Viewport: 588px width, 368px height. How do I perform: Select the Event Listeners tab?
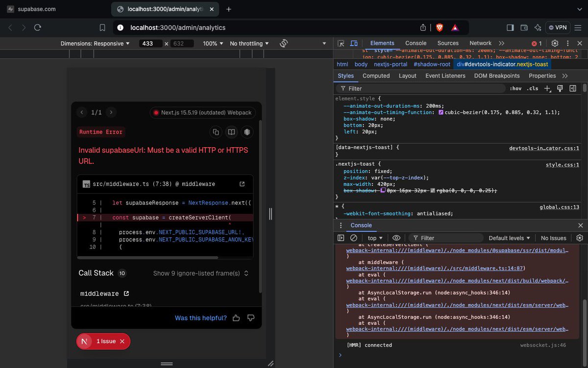[445, 76]
